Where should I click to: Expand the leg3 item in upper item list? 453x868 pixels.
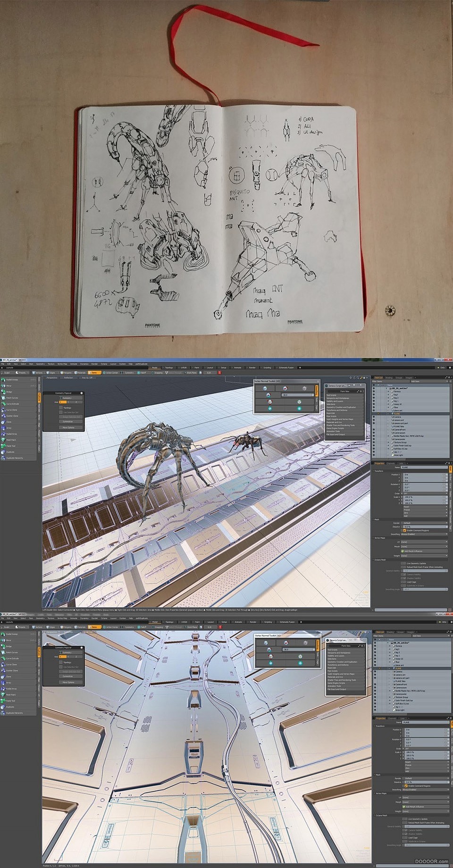[388, 395]
